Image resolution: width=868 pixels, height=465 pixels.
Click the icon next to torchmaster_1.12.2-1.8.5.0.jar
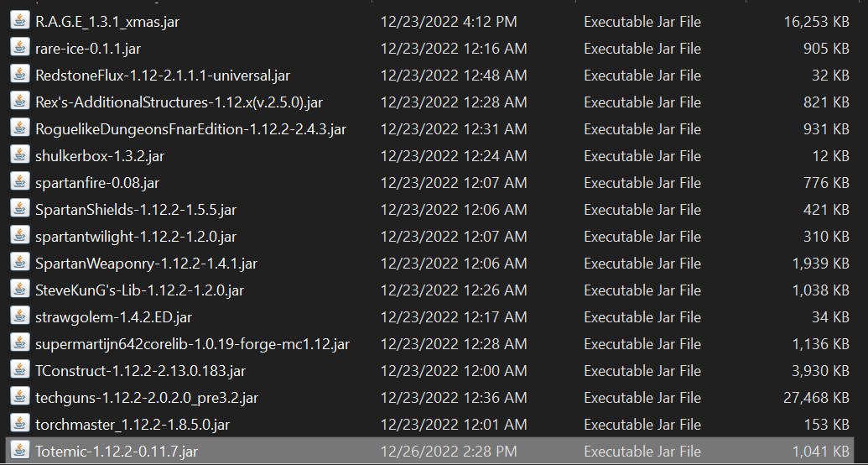pyautogui.click(x=20, y=424)
